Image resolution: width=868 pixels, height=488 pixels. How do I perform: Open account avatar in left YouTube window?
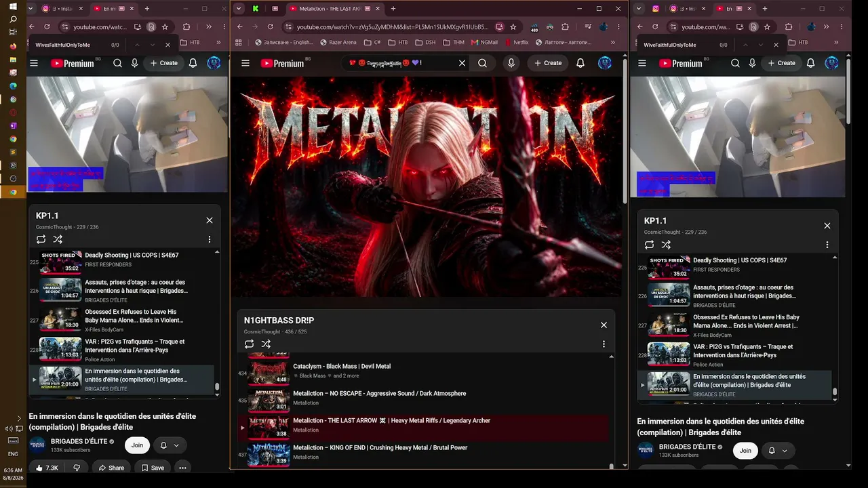tap(214, 63)
